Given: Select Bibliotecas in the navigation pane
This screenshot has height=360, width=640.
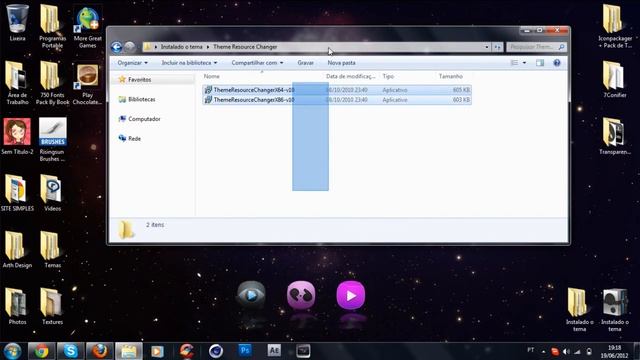Looking at the screenshot, I should (x=141, y=99).
